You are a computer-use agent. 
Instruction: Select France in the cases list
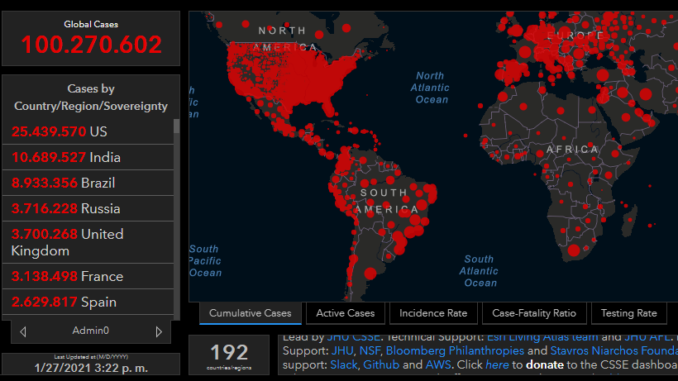[88, 276]
